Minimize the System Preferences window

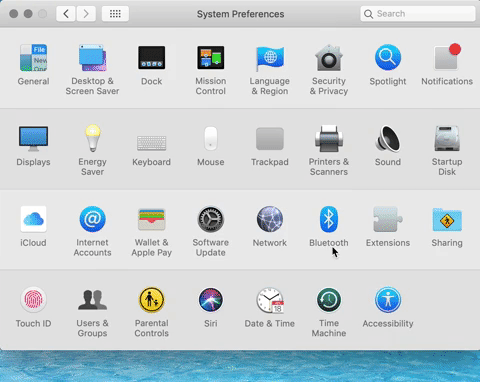[x=28, y=14]
